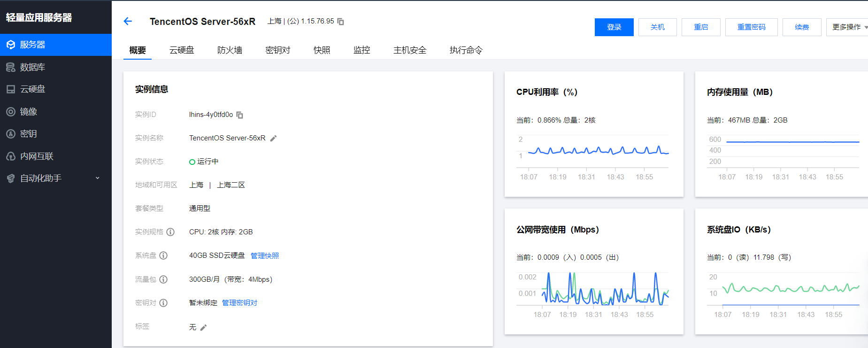Click the text 40GB SSD云硬盘
Screen dimensions: 868x348
[217, 255]
